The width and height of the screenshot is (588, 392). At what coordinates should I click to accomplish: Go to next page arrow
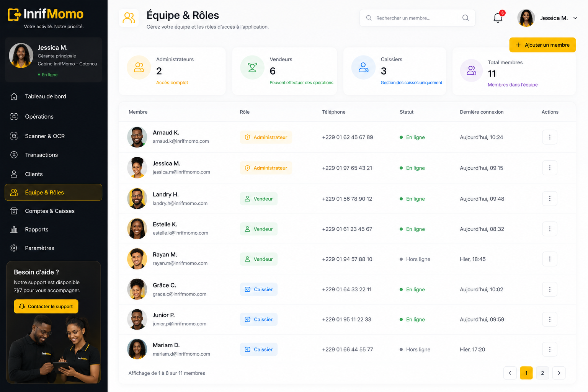pos(559,373)
